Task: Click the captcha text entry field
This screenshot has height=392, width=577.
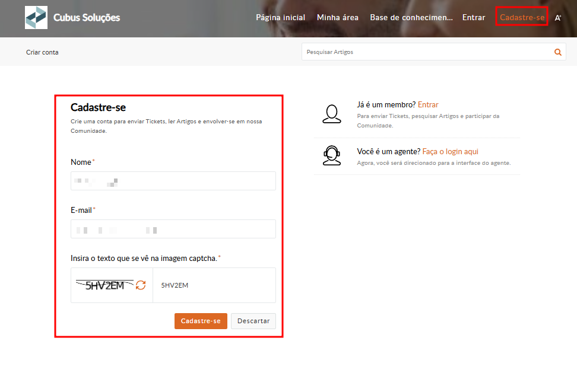Action: click(214, 285)
